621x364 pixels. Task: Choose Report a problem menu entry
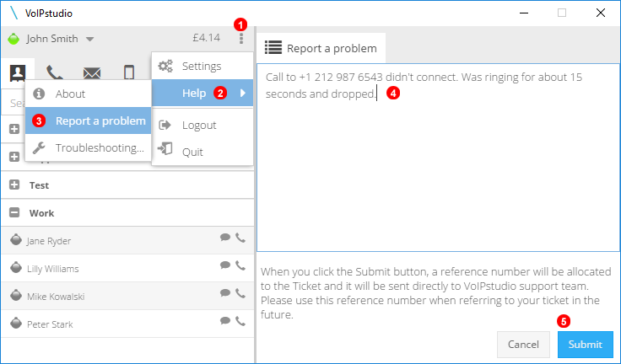[88, 120]
